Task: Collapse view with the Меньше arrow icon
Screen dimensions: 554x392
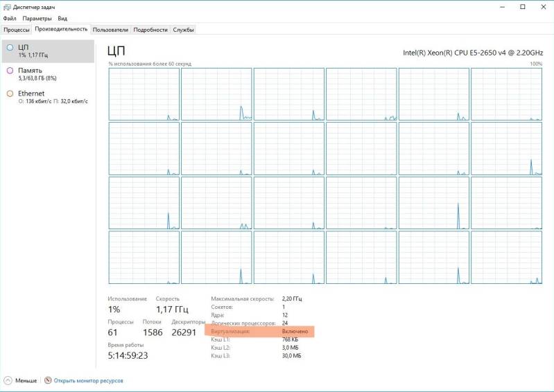Action: (8, 380)
